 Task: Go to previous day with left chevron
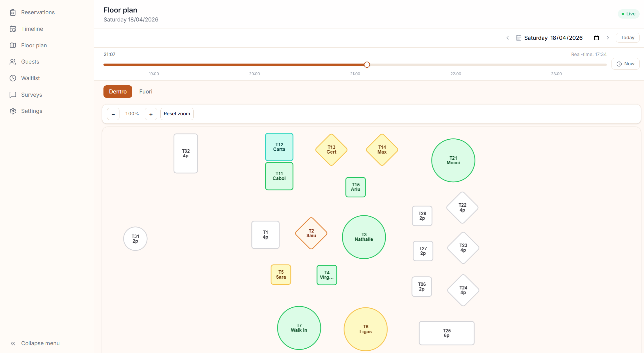[x=508, y=38]
